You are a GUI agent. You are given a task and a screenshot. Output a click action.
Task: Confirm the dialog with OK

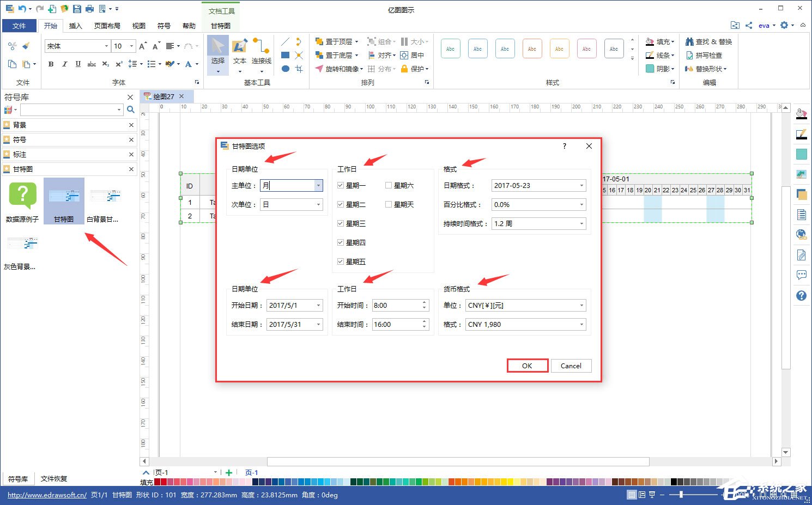[x=527, y=366]
